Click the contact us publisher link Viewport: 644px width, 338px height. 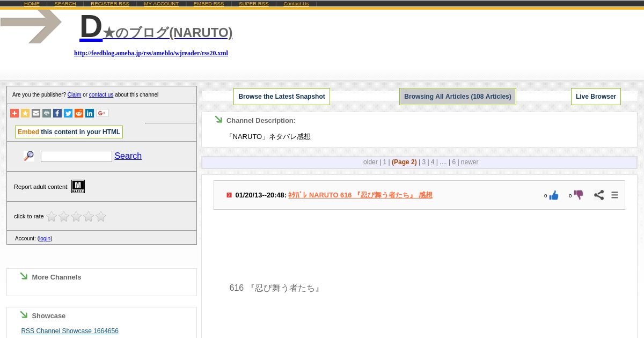coord(101,95)
